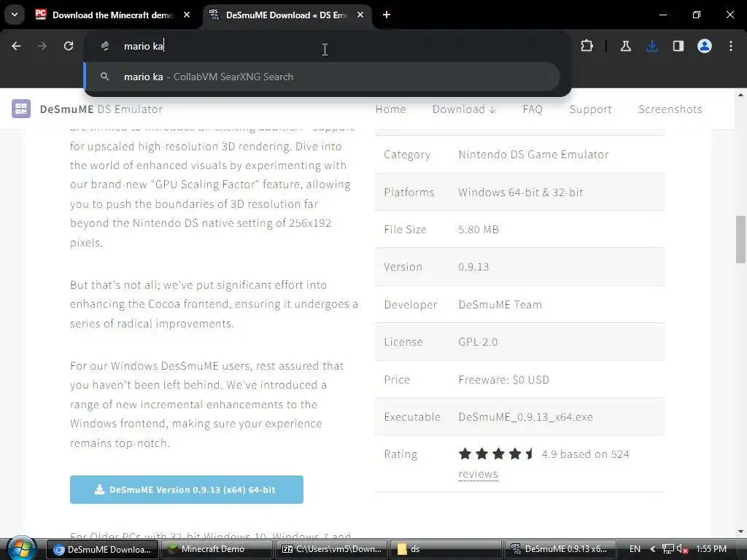This screenshot has width=747, height=560.
Task: Open the Screenshots nav item
Action: [670, 109]
